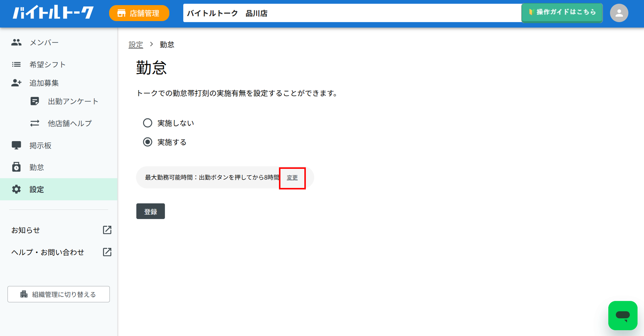Screen dimensions: 644x336
Task: Select the 実施する radio button
Action: [147, 142]
